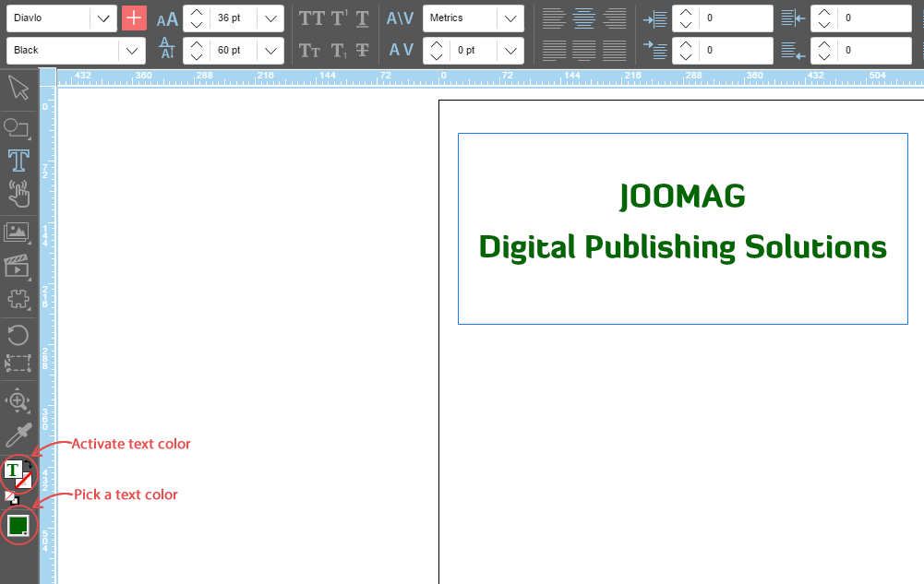Open the Image insert tool
This screenshot has height=584, width=924.
click(18, 232)
